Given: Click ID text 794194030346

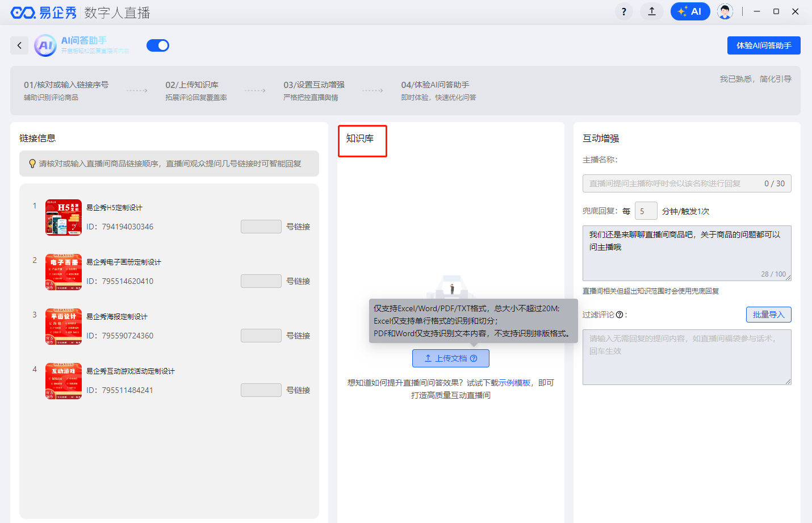Looking at the screenshot, I should (128, 227).
